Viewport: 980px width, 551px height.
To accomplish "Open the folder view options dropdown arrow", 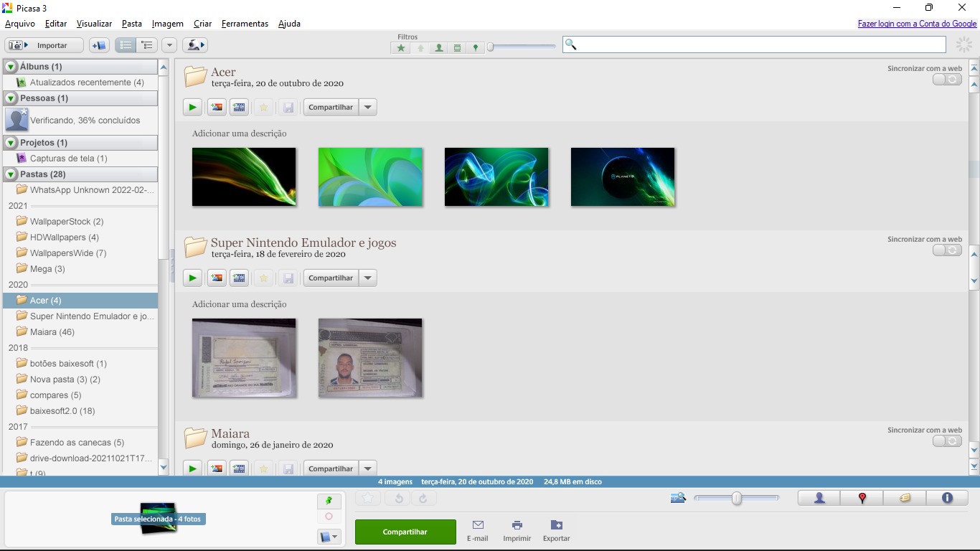I will point(169,45).
